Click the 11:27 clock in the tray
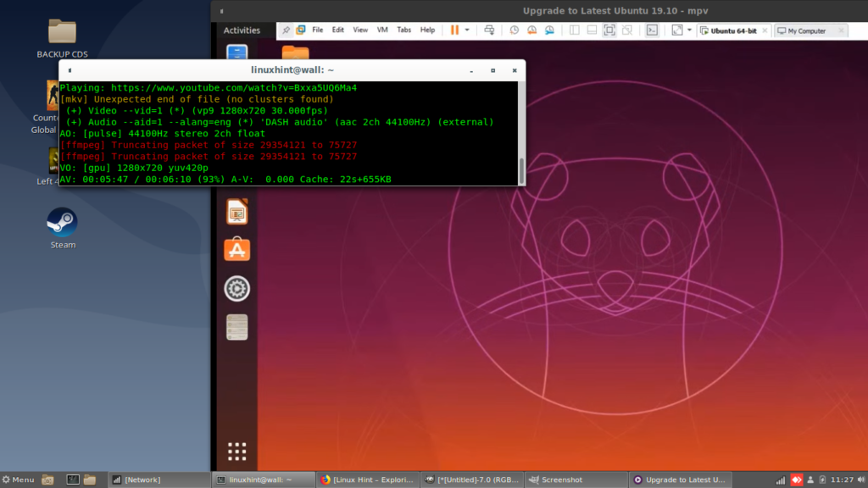This screenshot has width=868, height=488. click(x=842, y=480)
